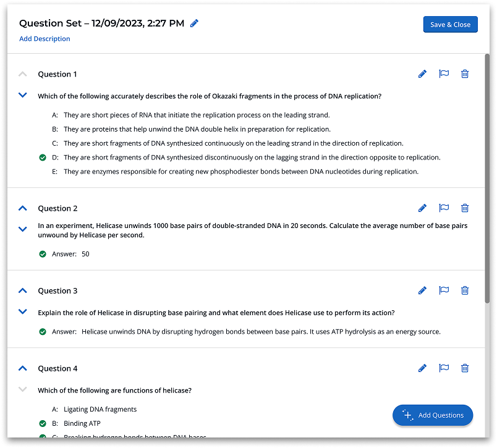Screen dimensions: 497x448
Task: Flag Question 1
Action: point(443,74)
